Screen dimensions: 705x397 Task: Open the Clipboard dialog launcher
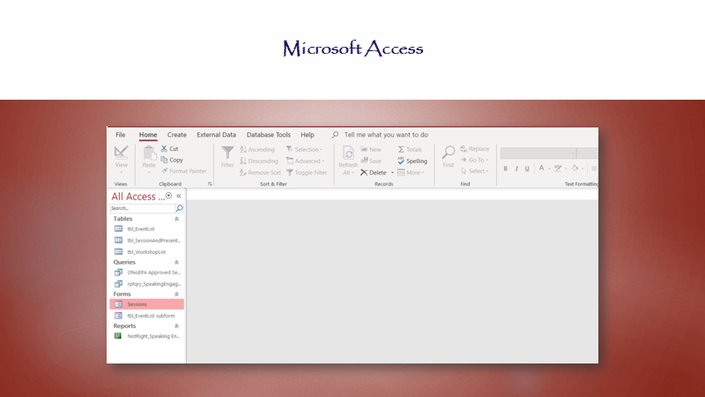click(210, 184)
